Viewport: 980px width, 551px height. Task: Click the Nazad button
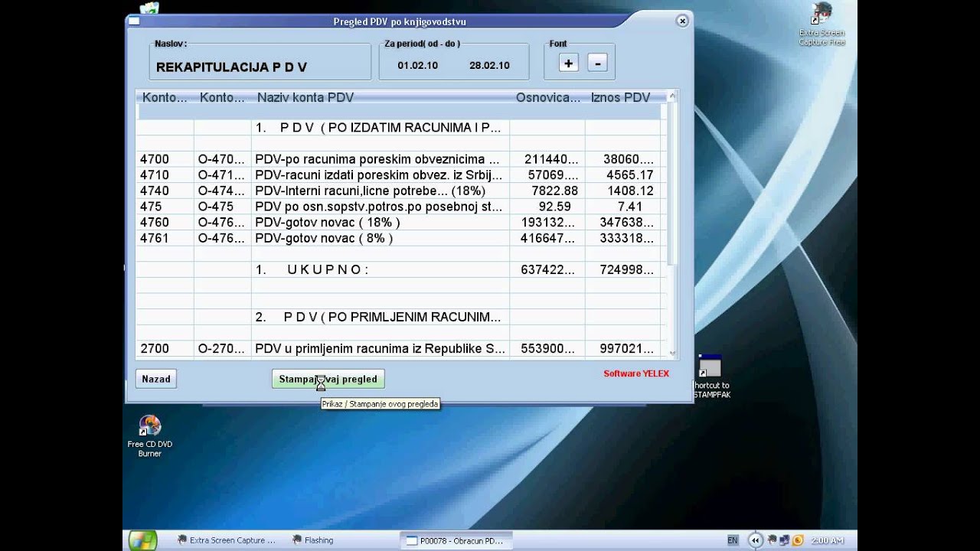click(x=156, y=379)
